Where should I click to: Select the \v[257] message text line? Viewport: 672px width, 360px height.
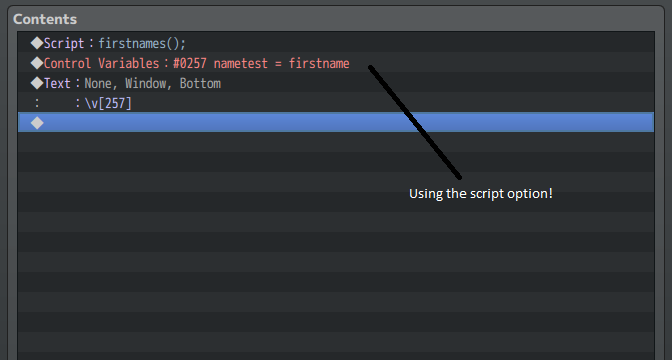[x=336, y=103]
